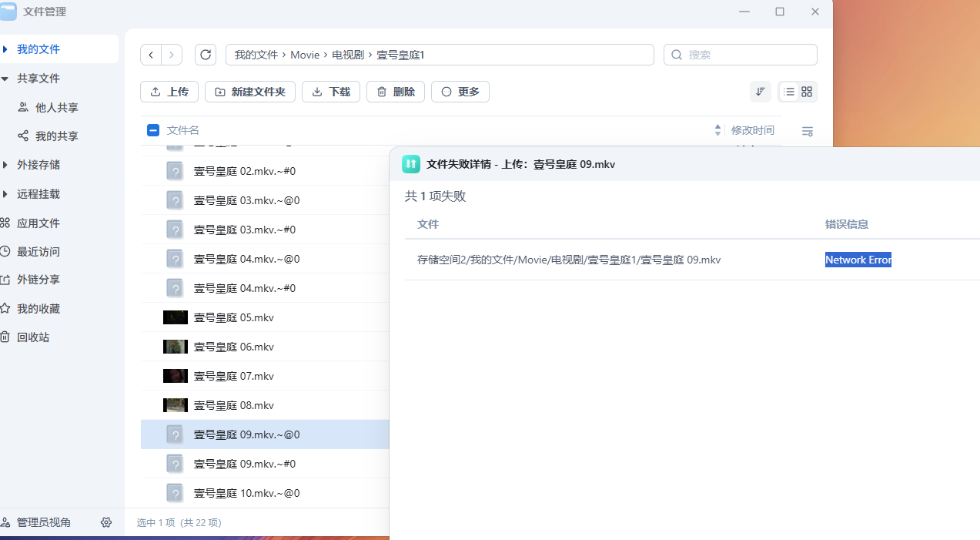Click the upload task icon in failure dialog

410,164
